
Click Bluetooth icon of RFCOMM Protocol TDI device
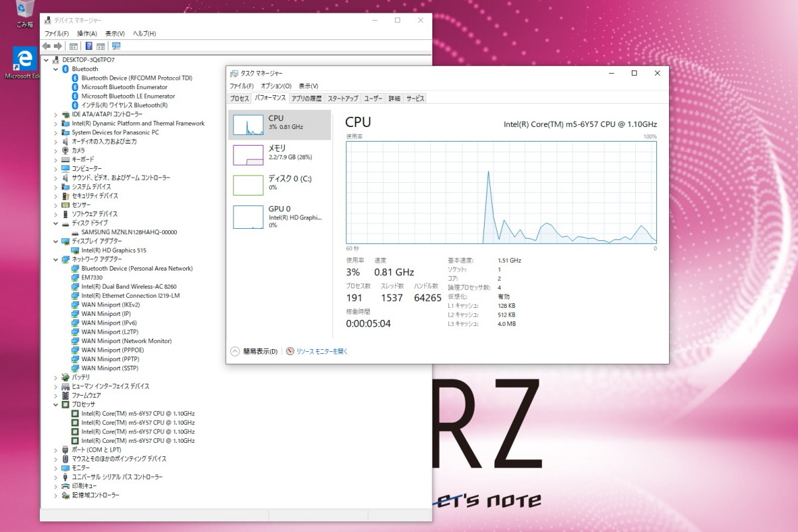[76, 78]
